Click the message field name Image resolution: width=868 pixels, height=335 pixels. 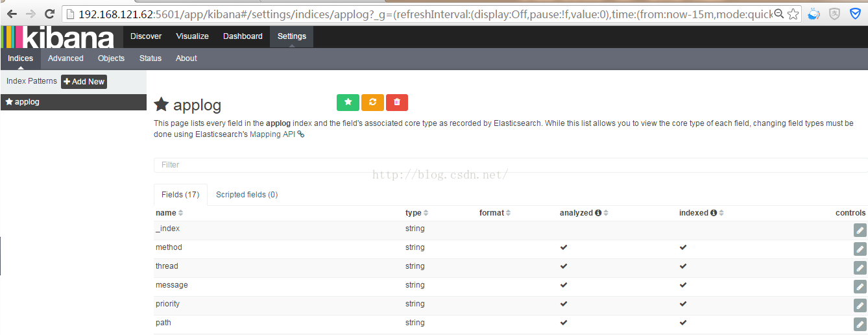[x=171, y=285]
